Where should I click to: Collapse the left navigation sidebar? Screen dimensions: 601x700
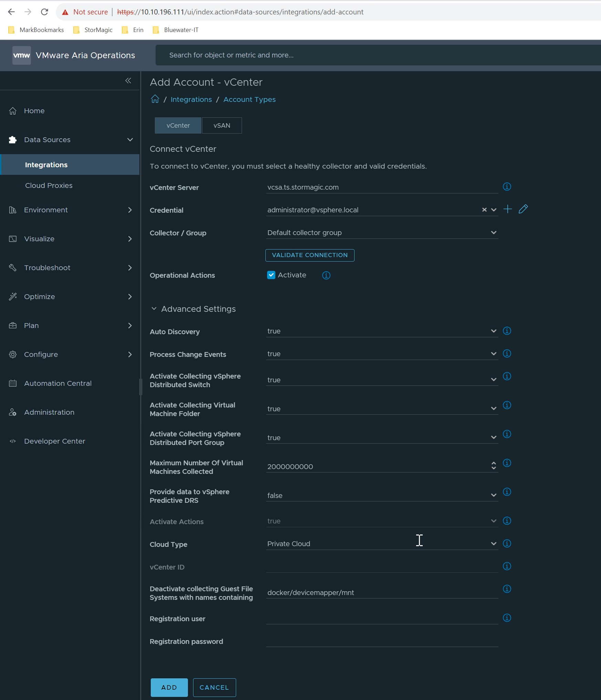128,81
